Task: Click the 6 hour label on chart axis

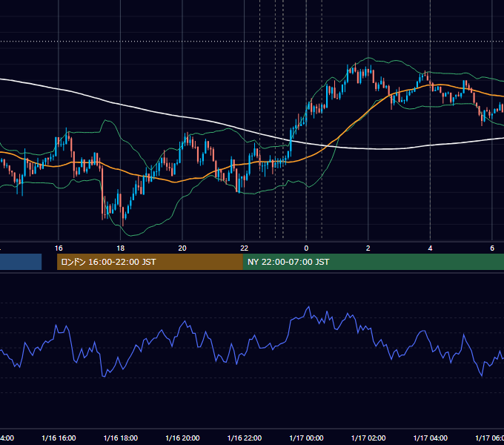Action: pyautogui.click(x=492, y=248)
